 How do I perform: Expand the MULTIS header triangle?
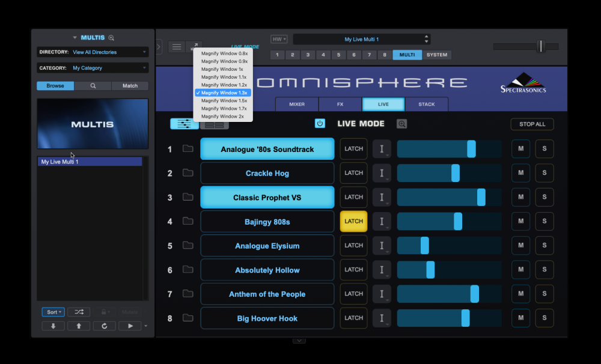[75, 38]
